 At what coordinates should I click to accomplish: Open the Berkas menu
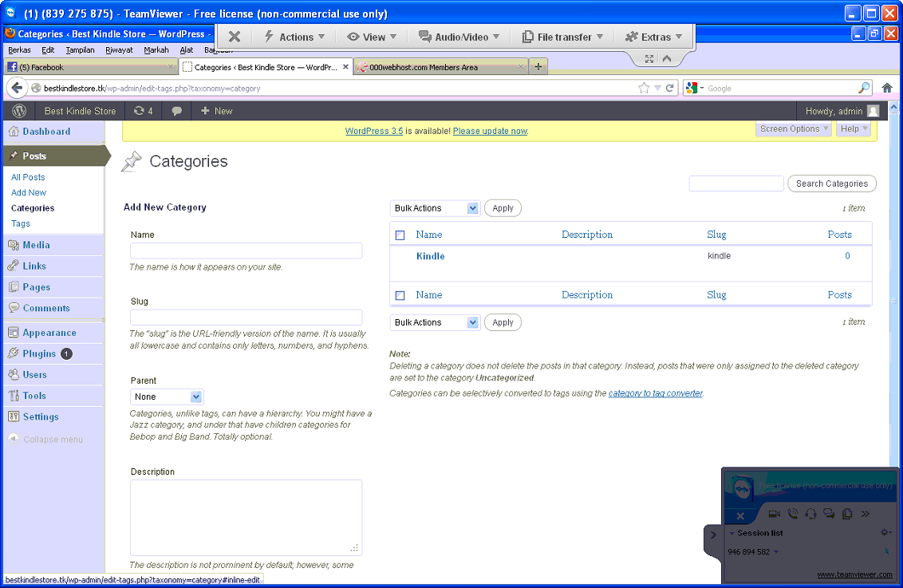(20, 50)
